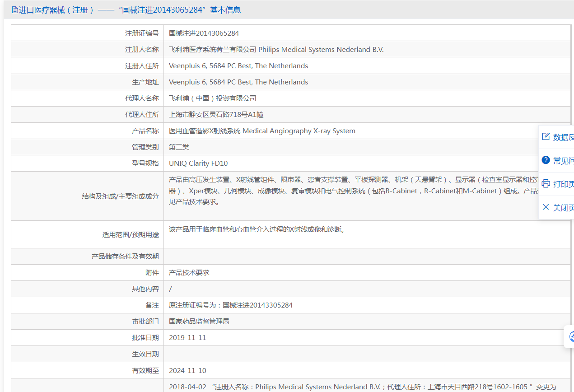Click the round blue floating icon at right edge
This screenshot has width=574, height=392.
(x=571, y=336)
